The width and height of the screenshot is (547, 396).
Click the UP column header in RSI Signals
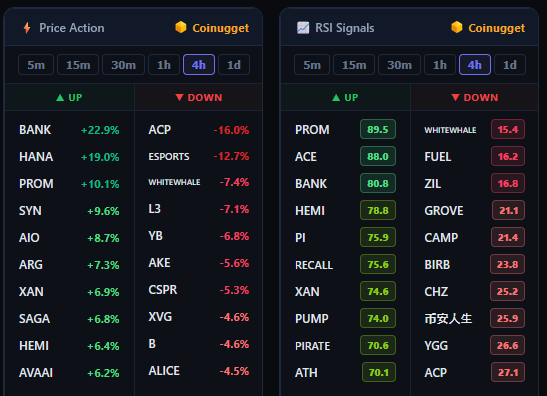click(345, 97)
